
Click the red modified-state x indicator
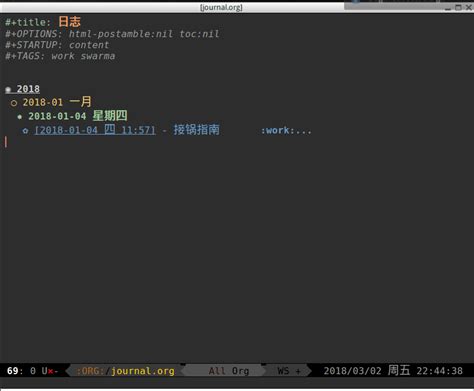[50, 371]
